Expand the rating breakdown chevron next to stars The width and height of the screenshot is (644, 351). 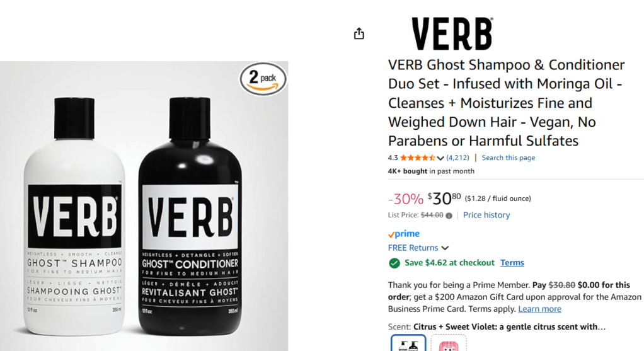point(440,158)
